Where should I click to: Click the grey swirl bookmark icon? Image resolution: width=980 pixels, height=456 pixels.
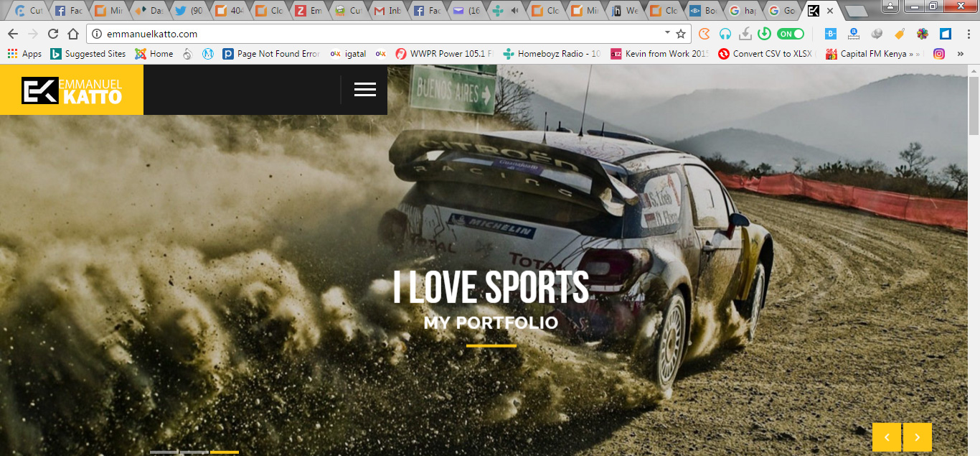[x=187, y=54]
